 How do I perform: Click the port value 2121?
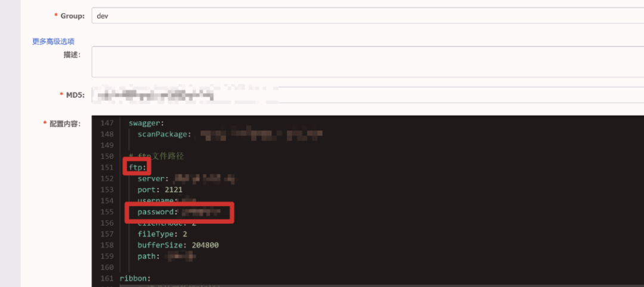(173, 190)
